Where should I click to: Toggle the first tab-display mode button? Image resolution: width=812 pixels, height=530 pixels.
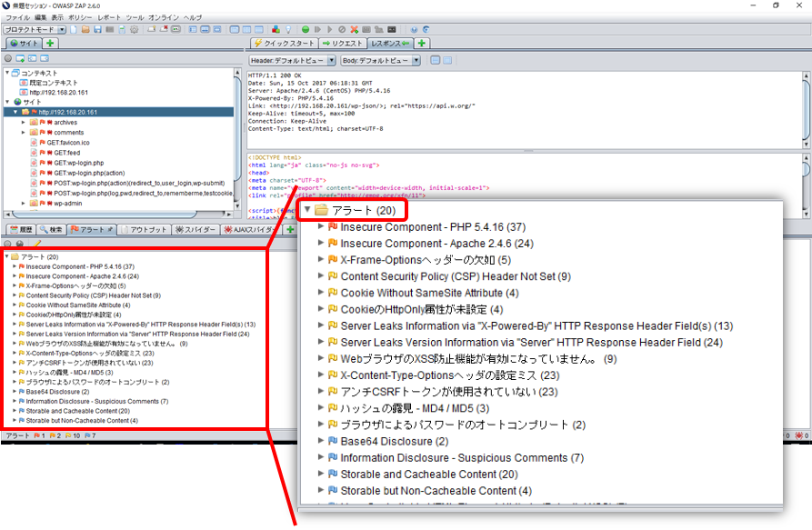[x=235, y=29]
